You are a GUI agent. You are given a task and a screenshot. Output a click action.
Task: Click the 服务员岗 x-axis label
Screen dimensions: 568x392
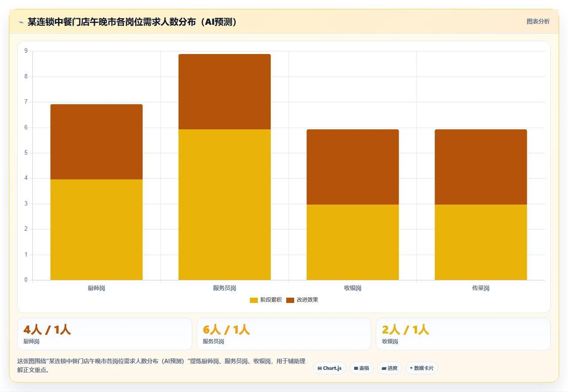tap(225, 288)
